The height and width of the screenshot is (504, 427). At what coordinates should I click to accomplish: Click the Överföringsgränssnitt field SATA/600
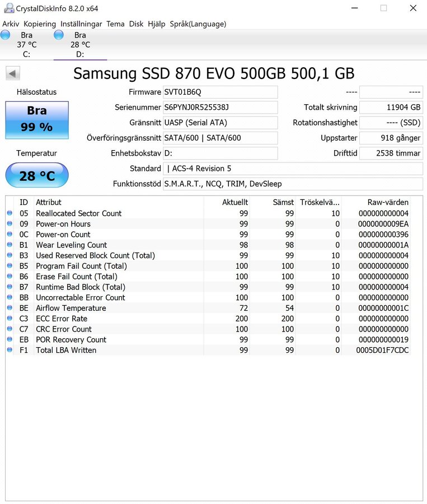pos(220,138)
